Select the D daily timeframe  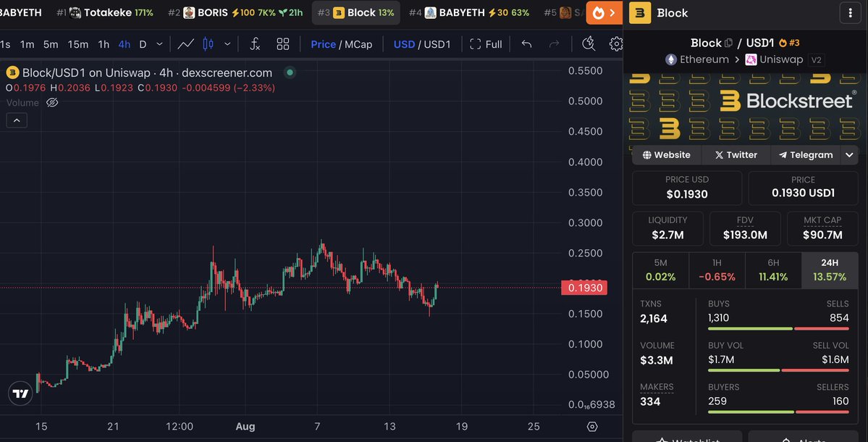point(143,44)
